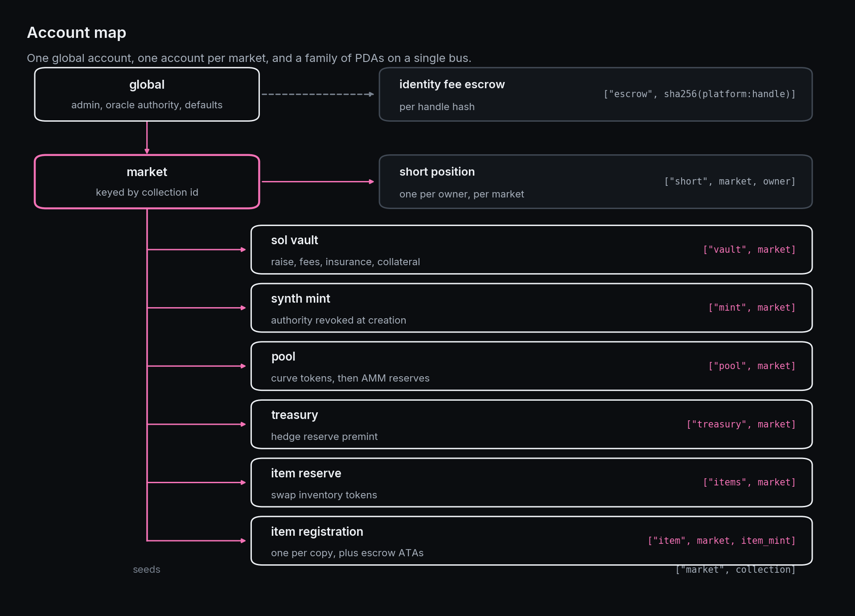Click the "item reserve" title
Viewport: 855px width, 616px height.
pos(306,473)
